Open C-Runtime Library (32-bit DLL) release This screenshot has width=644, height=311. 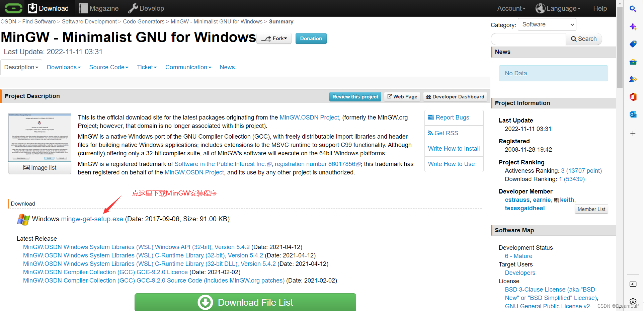149,264
